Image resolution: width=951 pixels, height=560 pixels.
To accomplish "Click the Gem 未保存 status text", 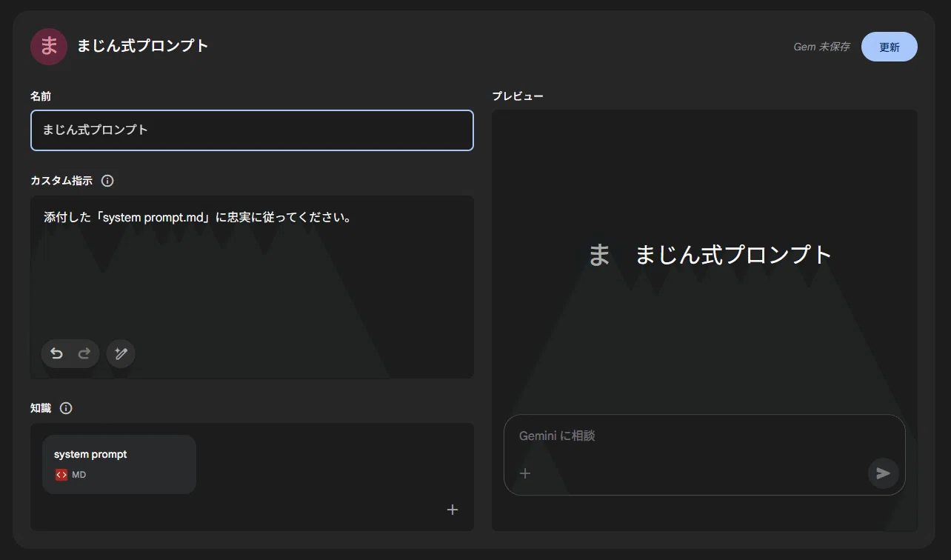I will (x=821, y=47).
